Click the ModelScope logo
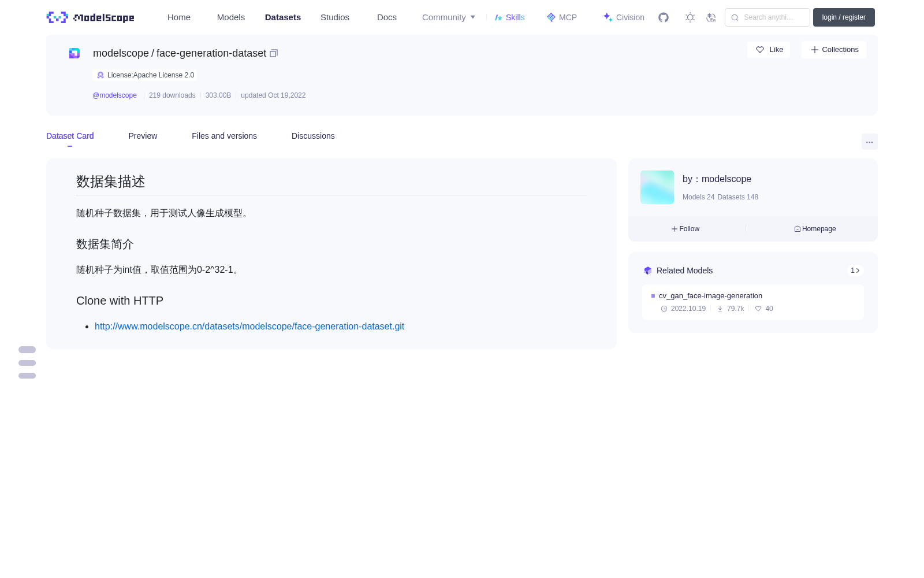924x578 pixels. pos(91,17)
